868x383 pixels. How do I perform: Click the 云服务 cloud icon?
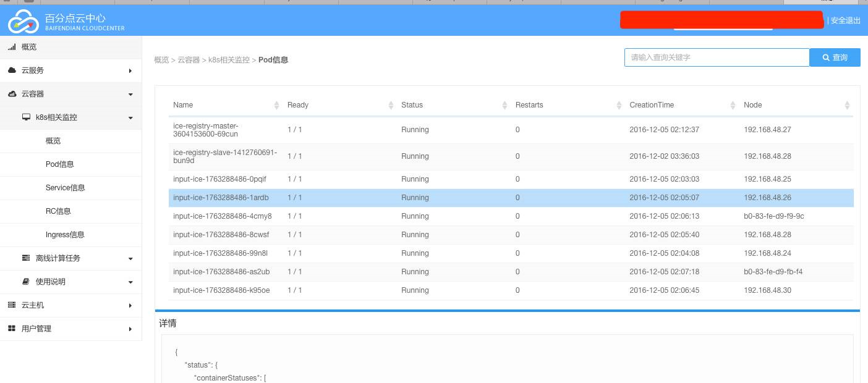(12, 70)
